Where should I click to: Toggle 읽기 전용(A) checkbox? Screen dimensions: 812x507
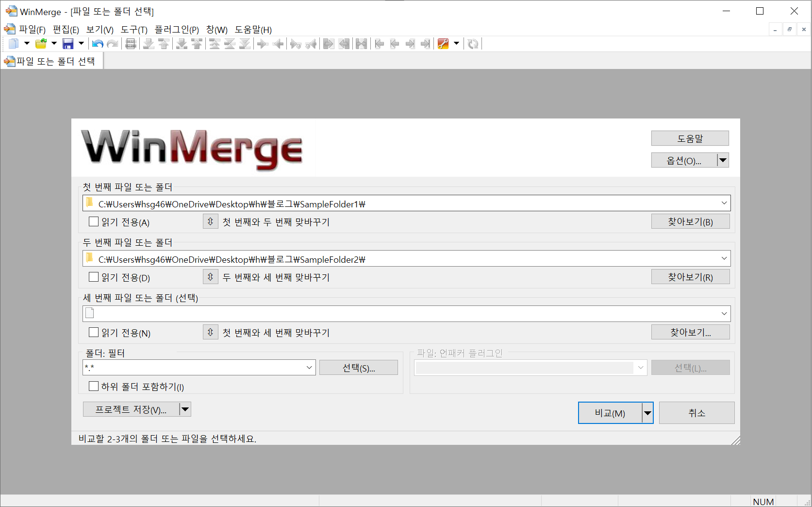(x=94, y=221)
